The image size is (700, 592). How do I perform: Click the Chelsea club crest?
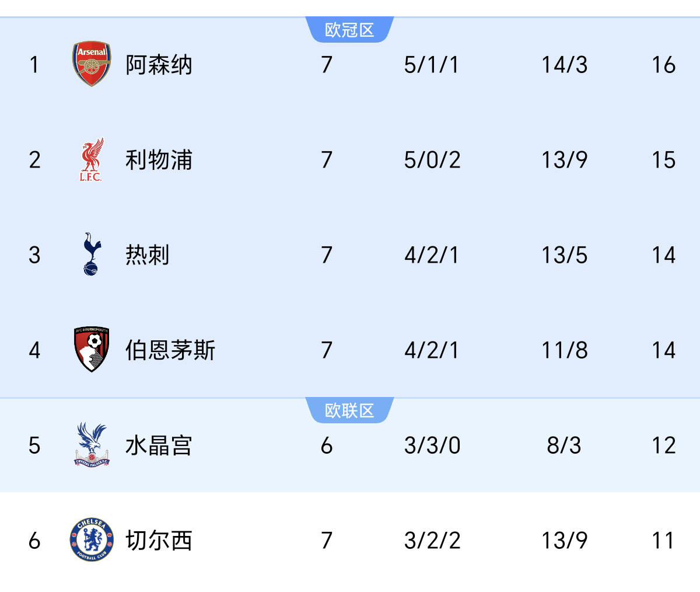point(92,540)
